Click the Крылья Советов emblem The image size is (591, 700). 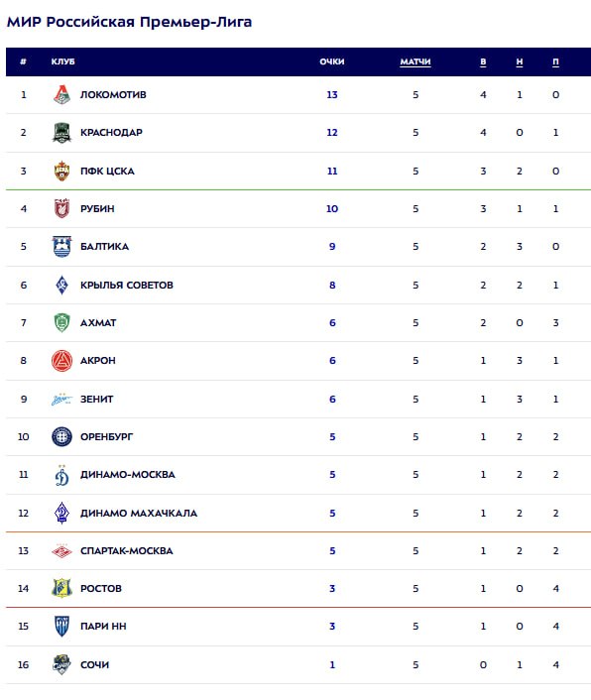pyautogui.click(x=62, y=285)
